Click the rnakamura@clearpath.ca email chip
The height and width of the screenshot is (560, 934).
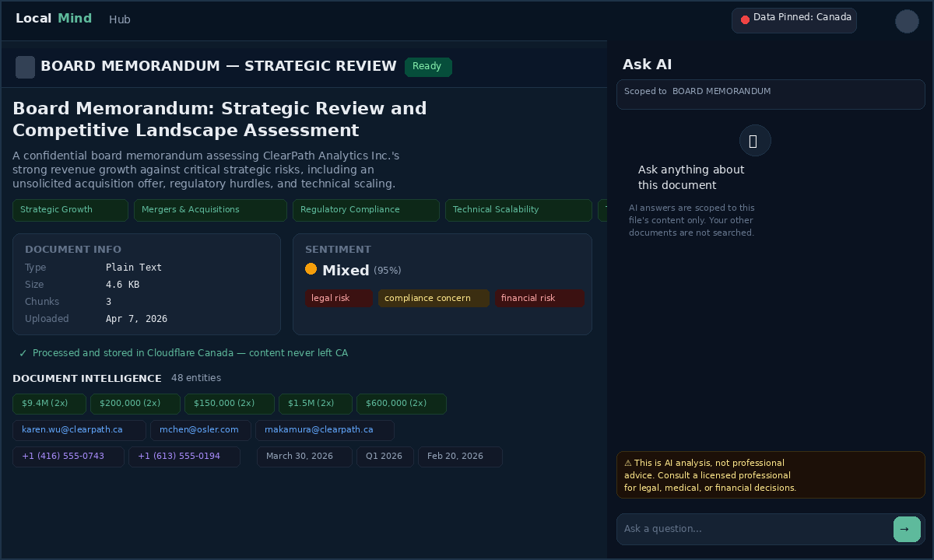coord(325,430)
